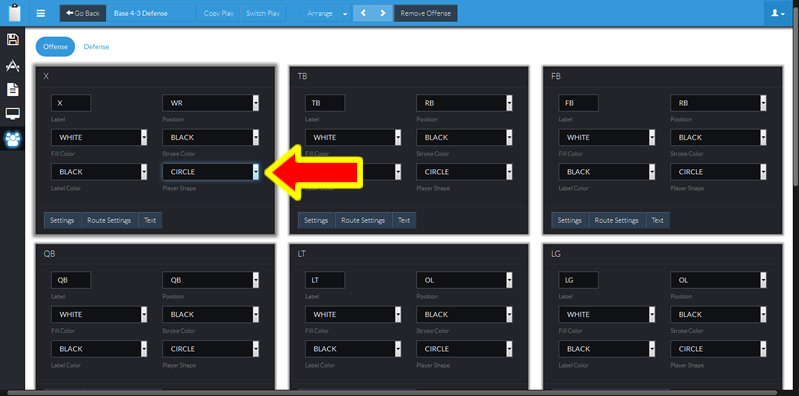
Task: Go to next play with right arrow
Action: [x=383, y=13]
